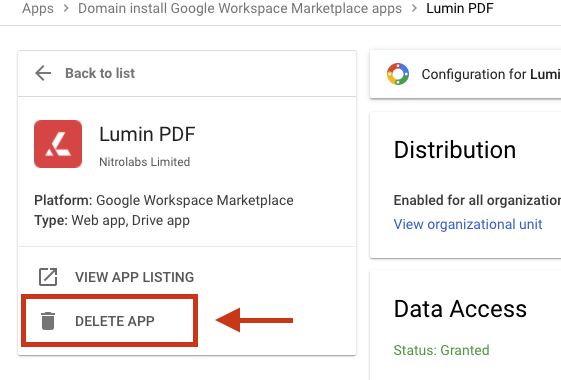Image resolution: width=561 pixels, height=380 pixels.
Task: Click the Lumin PDF app title heading
Action: [147, 134]
